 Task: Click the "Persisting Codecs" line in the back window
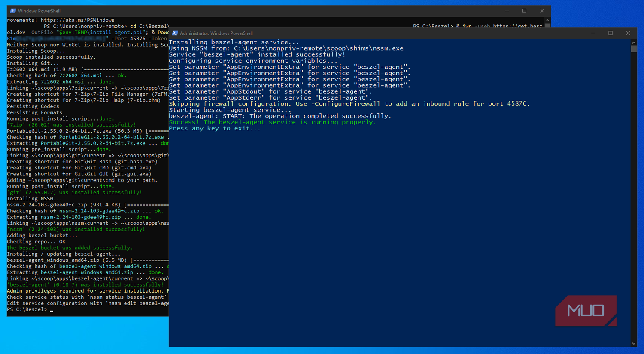(x=33, y=106)
